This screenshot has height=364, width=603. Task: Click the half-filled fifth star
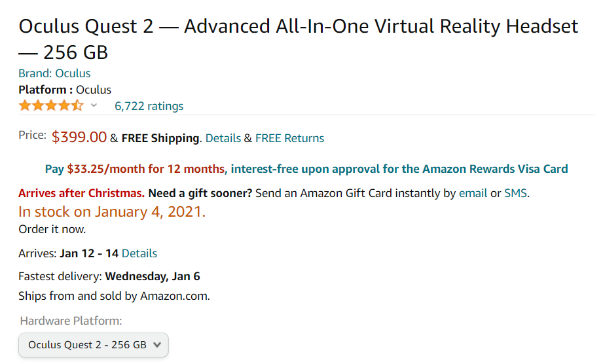pyautogui.click(x=77, y=105)
